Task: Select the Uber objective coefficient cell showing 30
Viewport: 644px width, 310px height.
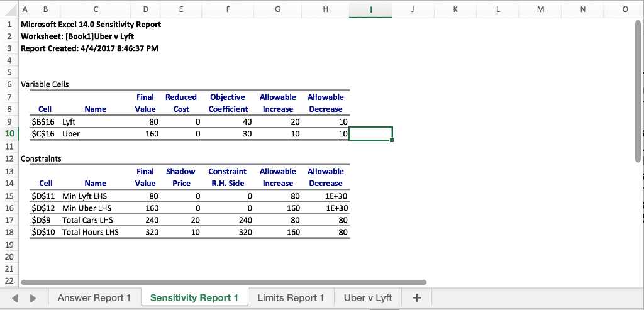Action: 229,134
